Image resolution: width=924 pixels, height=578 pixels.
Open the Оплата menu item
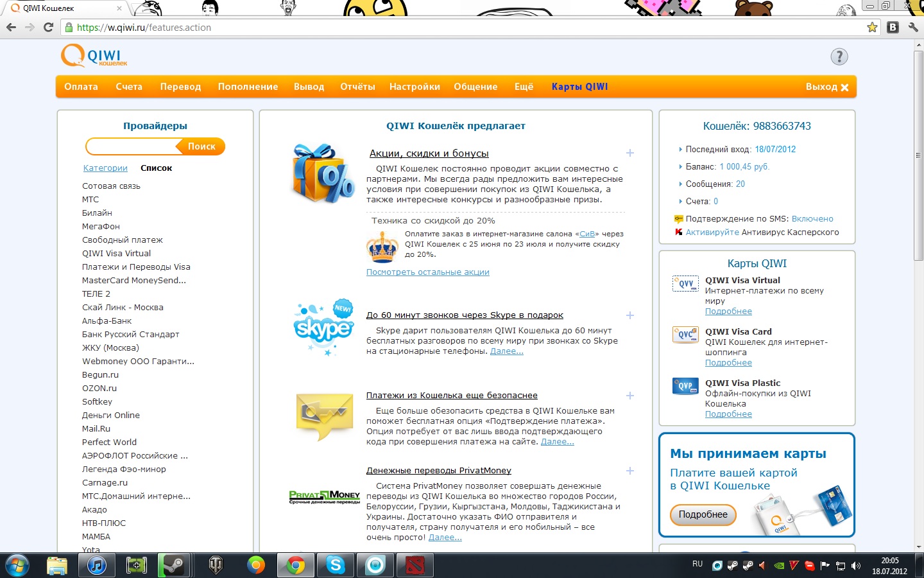click(81, 87)
